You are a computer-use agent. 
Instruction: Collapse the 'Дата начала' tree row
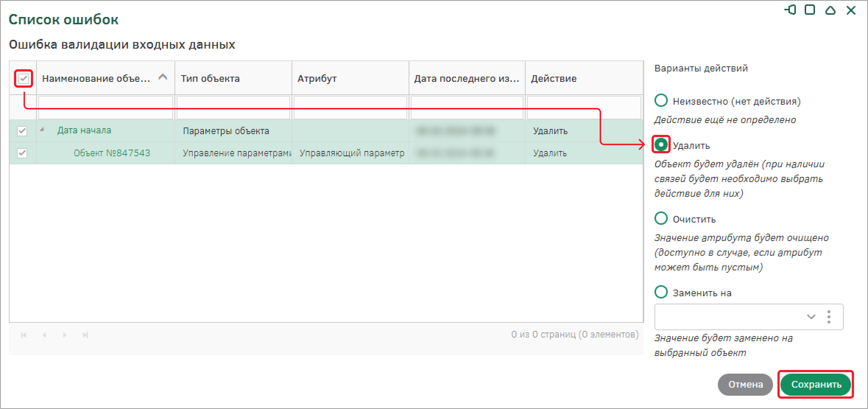pos(42,129)
